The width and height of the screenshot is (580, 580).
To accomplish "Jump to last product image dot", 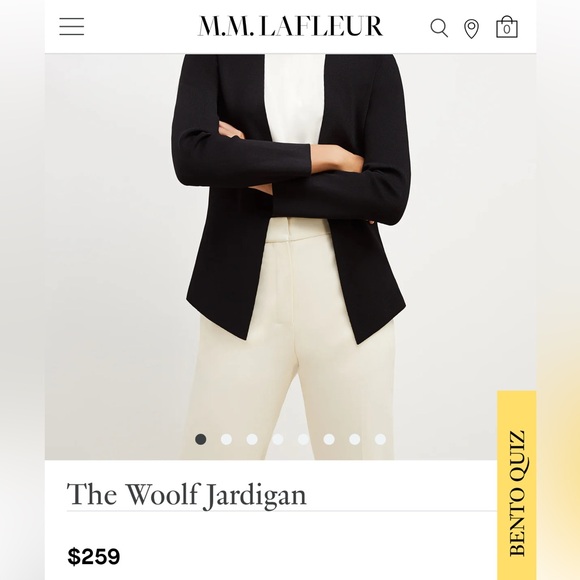I will click(380, 439).
